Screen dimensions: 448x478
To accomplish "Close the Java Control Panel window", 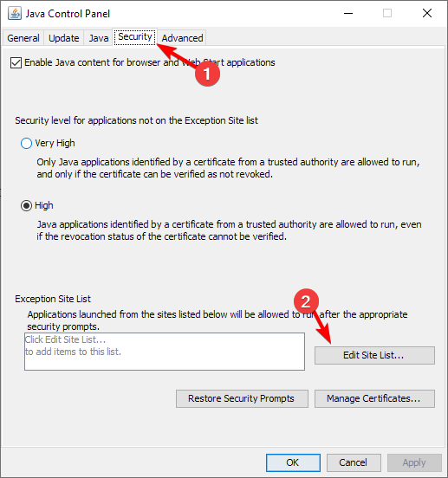I will click(x=427, y=13).
